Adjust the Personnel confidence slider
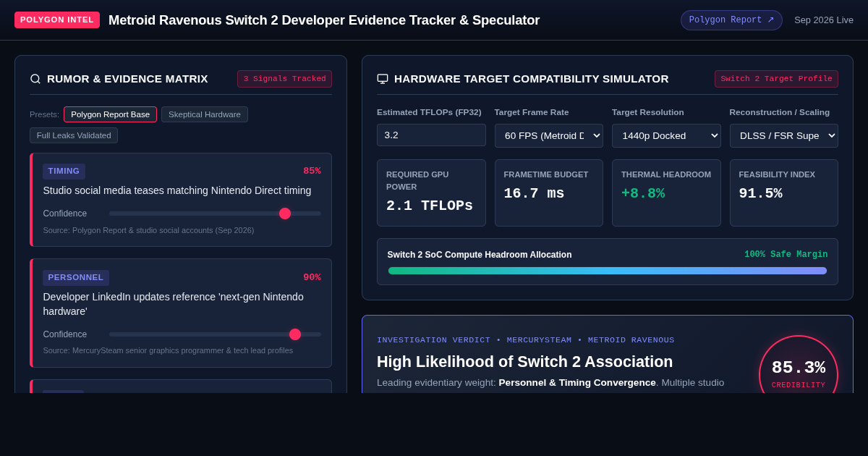This screenshot has width=868, height=456. [x=215, y=334]
